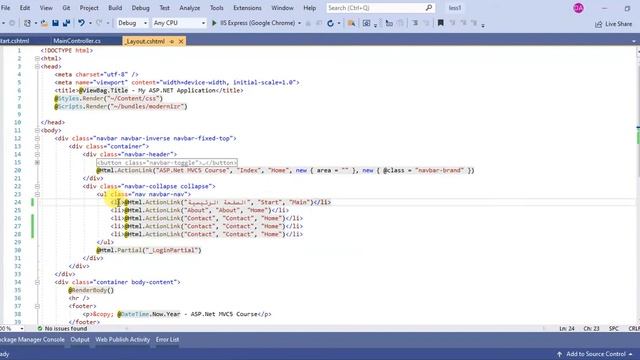Click the user account avatar icon

click(x=578, y=8)
